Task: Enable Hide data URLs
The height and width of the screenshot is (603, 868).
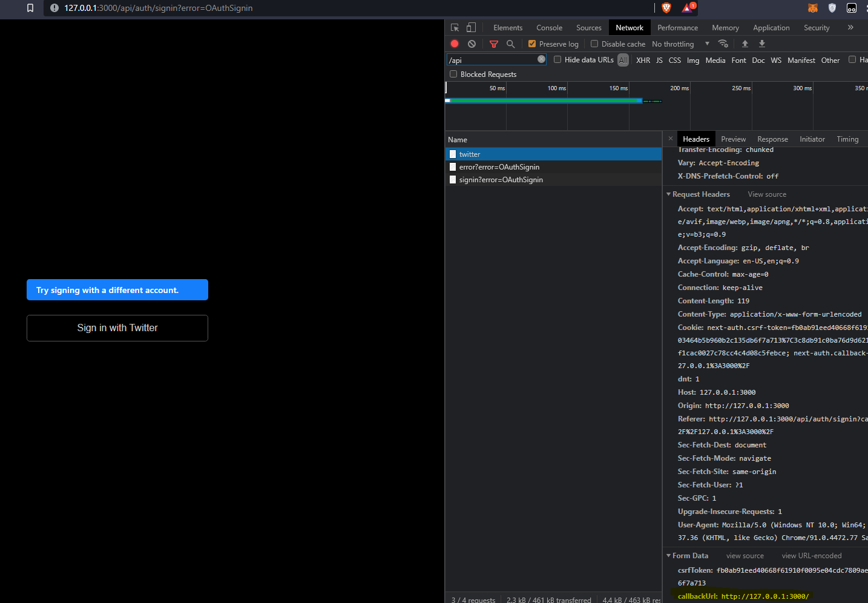Action: pyautogui.click(x=557, y=59)
